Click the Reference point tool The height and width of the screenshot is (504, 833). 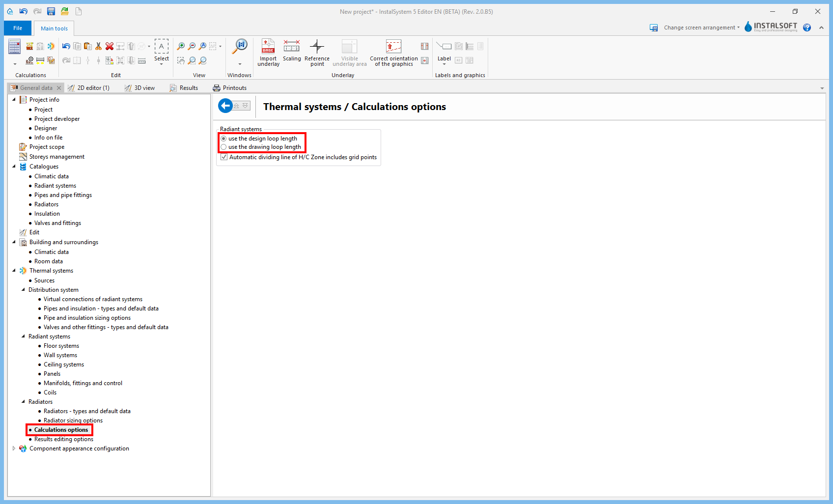tap(317, 52)
